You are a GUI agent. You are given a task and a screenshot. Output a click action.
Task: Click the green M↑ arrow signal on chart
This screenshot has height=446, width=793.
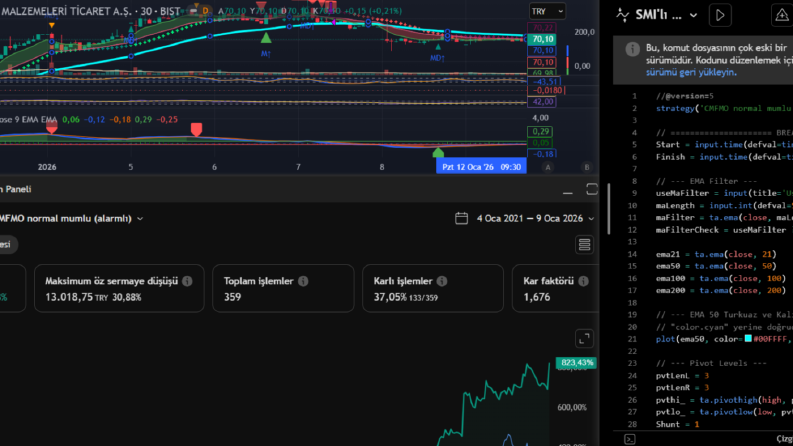click(266, 37)
